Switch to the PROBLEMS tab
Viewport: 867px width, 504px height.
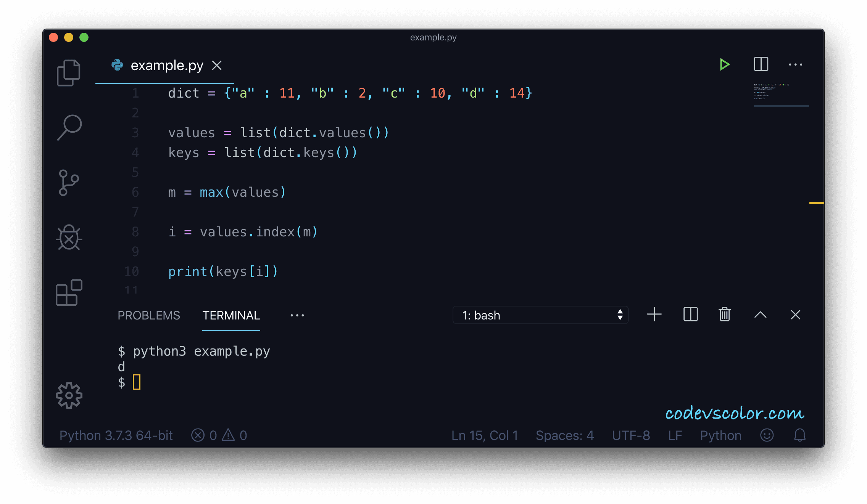[x=148, y=315]
